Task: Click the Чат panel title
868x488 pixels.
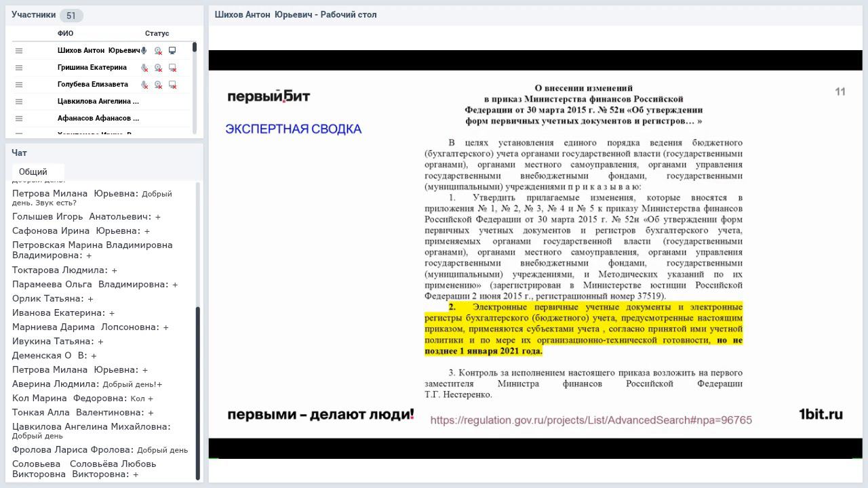Action: pyautogui.click(x=19, y=153)
